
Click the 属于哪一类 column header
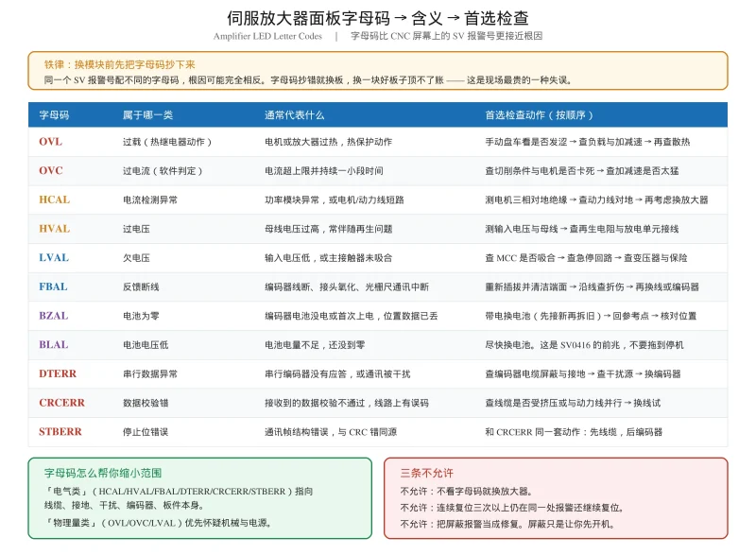(x=147, y=114)
